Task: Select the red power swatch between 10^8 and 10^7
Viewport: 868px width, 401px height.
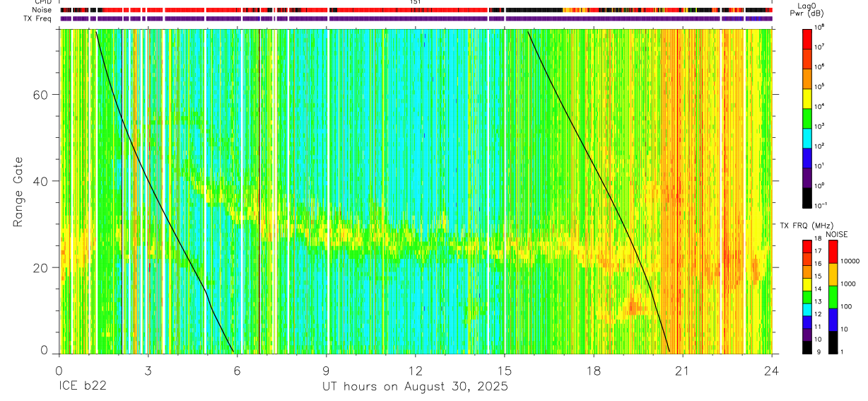Action: (807, 38)
